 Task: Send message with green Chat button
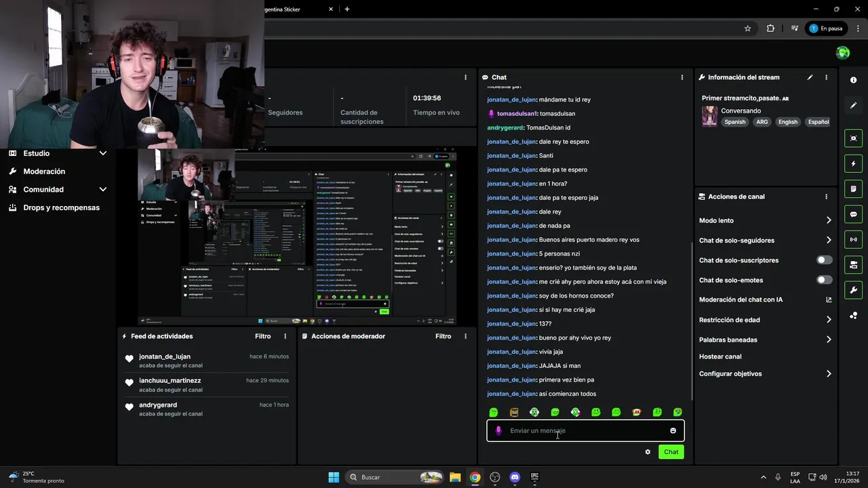671,452
